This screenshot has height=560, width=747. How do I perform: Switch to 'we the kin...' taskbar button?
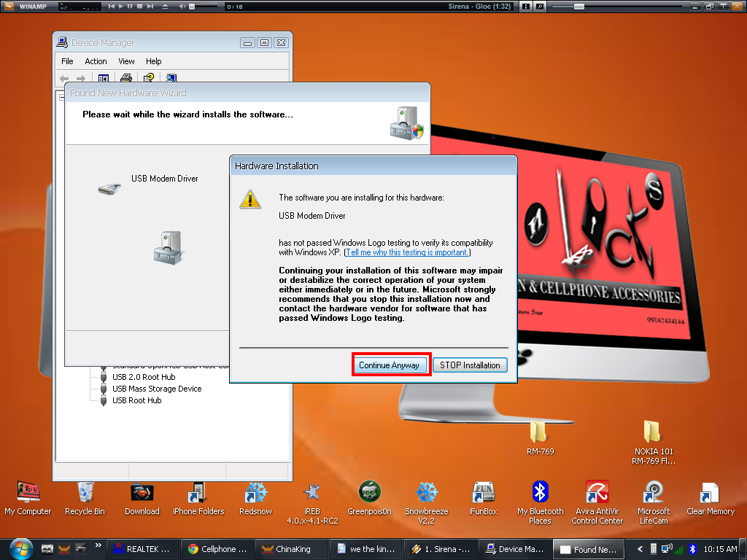click(x=366, y=549)
